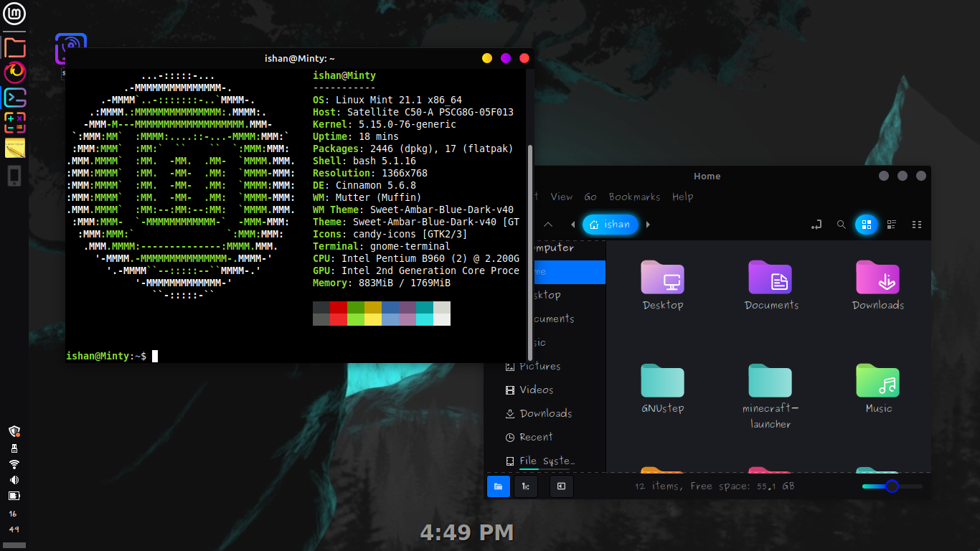The height and width of the screenshot is (551, 980).
Task: Open the Bookmarks menu
Action: 634,197
